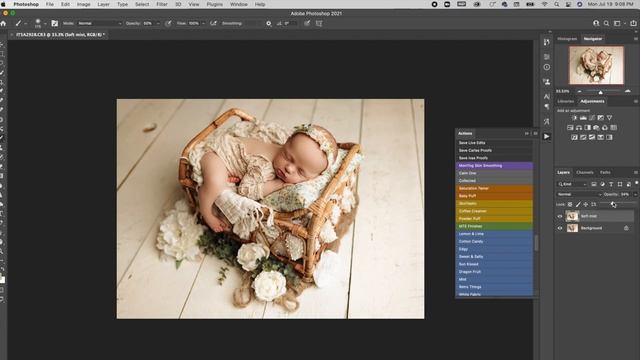Click the Home icon in options bar
Viewport: 640px width, 360px height.
[3, 24]
